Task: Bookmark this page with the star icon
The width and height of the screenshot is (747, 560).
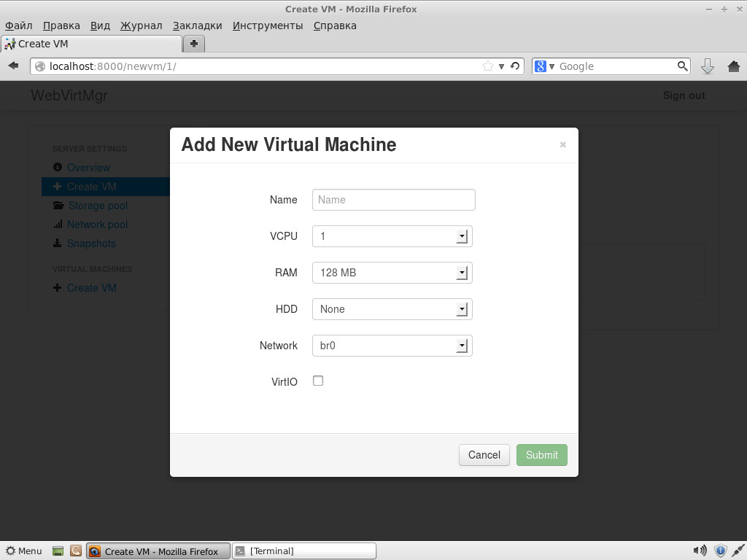Action: 488,66
